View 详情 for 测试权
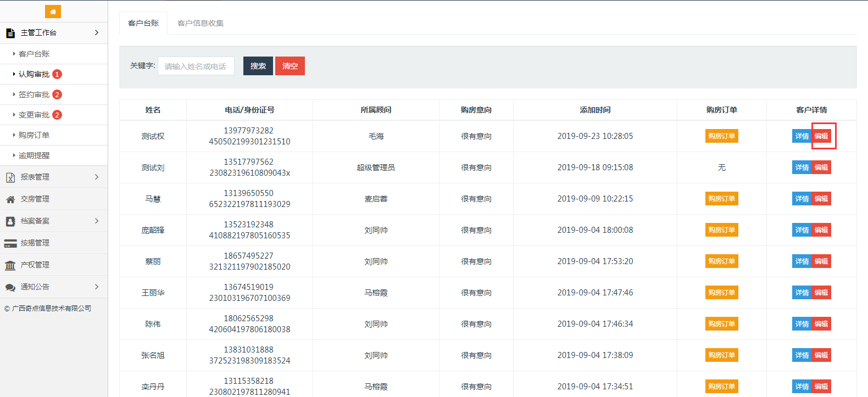 point(802,136)
